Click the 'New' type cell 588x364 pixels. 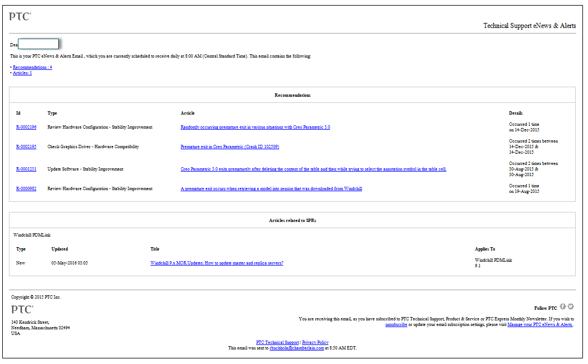(21, 263)
